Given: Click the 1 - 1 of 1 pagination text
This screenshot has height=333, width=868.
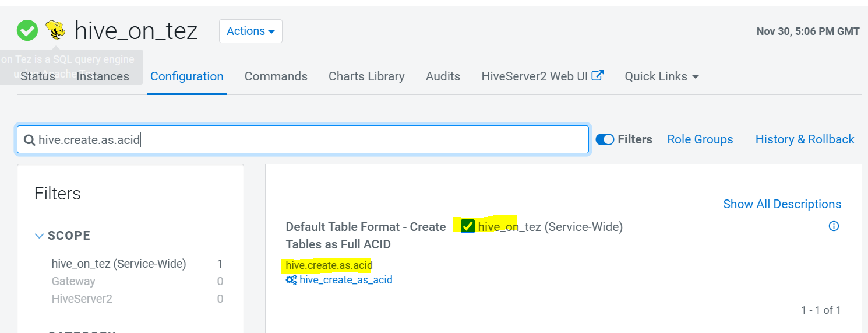Looking at the screenshot, I should (821, 310).
